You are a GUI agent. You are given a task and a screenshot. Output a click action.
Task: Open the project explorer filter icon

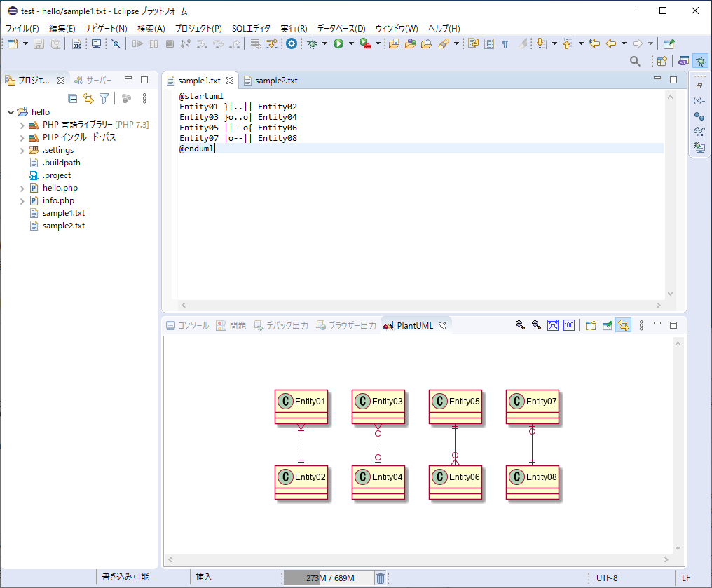[x=104, y=98]
